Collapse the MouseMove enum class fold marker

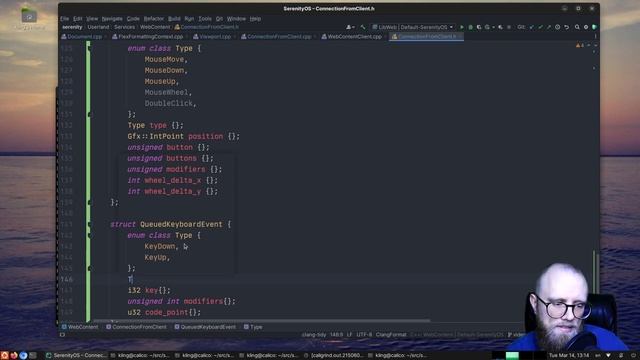89,49
